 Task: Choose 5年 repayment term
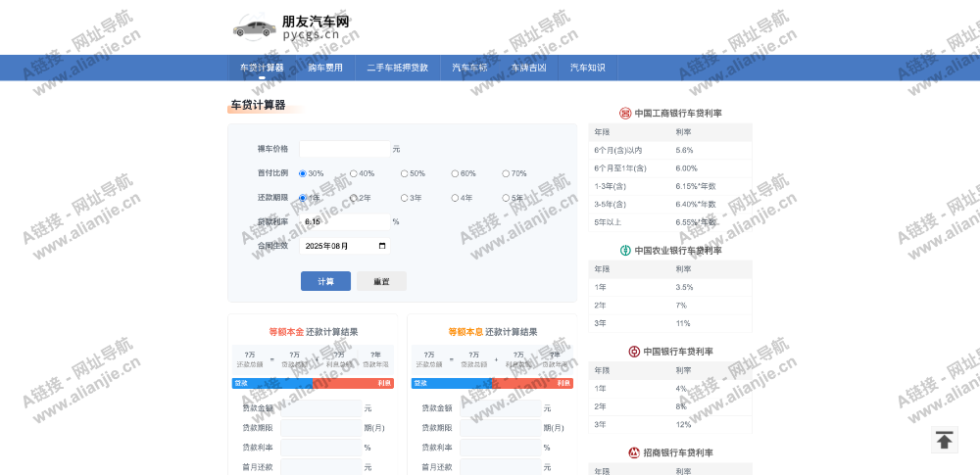pos(506,198)
